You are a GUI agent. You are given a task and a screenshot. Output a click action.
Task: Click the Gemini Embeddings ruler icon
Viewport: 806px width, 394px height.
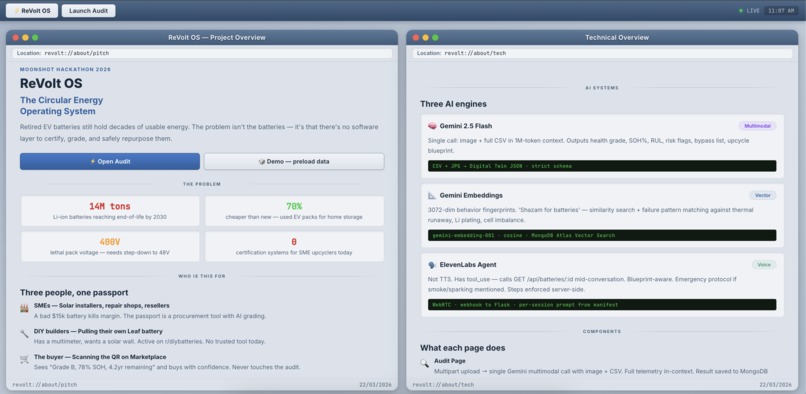(x=432, y=195)
